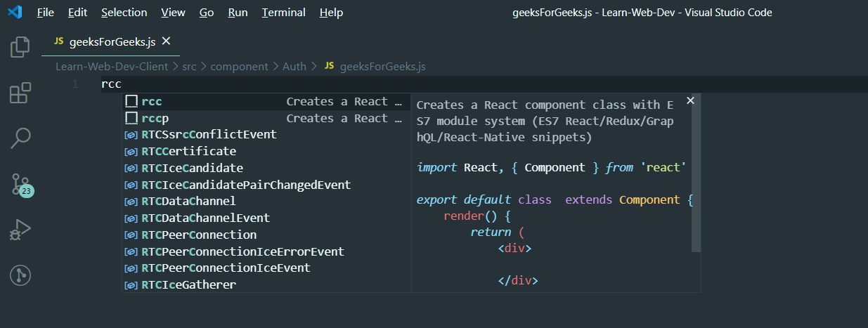Open the Run and Debug view
The height and width of the screenshot is (328, 868).
point(20,230)
